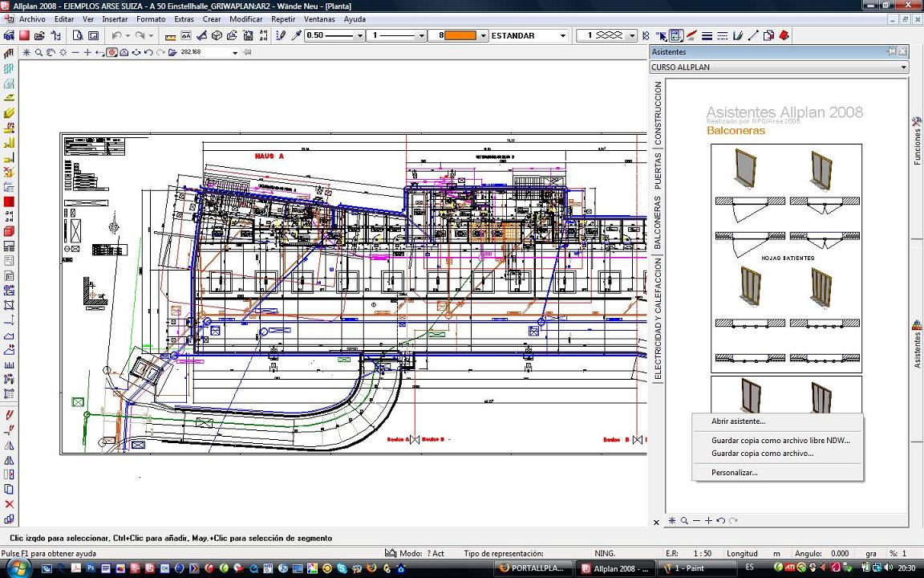Click Tipo de representación in status bar

503,553
